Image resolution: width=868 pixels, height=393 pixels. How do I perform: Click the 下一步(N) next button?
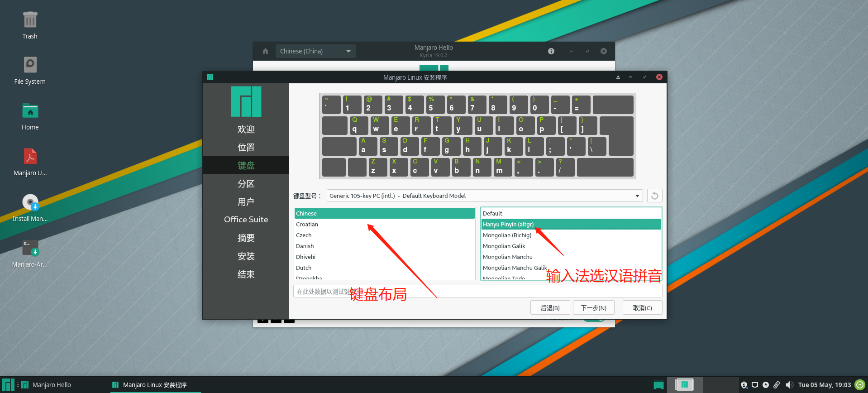pyautogui.click(x=594, y=308)
